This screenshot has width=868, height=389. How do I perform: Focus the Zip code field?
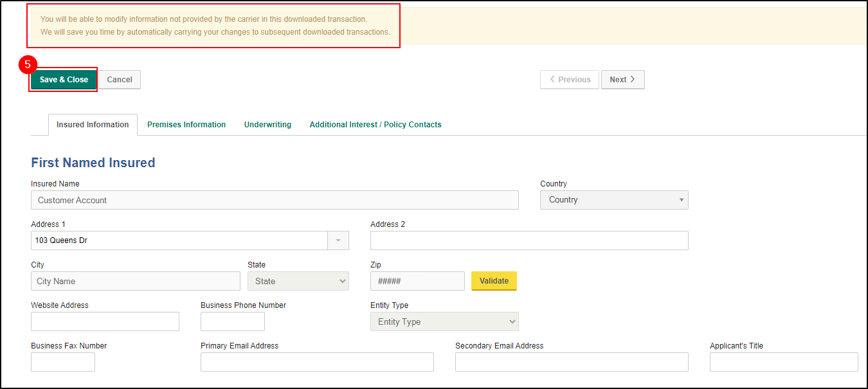(x=417, y=281)
